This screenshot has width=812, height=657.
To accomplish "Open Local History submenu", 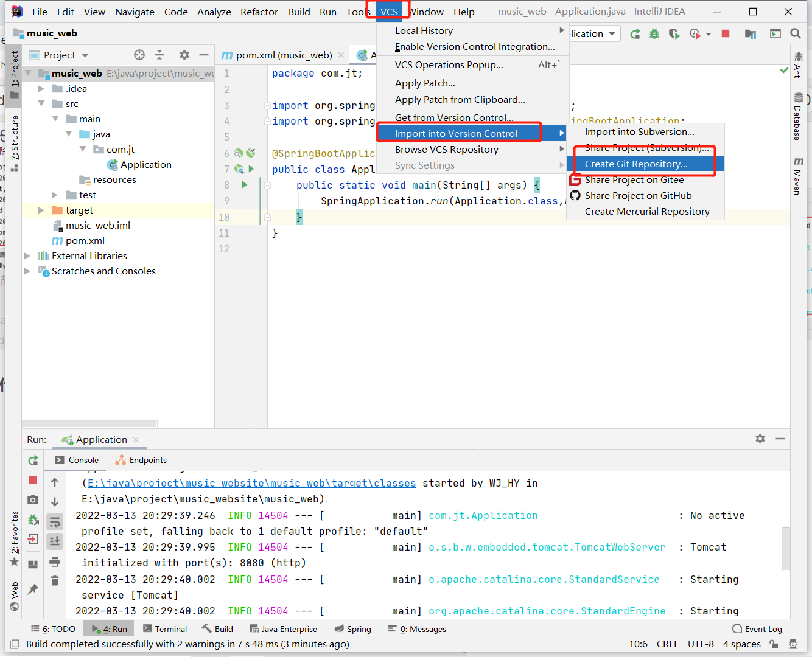I will click(473, 30).
